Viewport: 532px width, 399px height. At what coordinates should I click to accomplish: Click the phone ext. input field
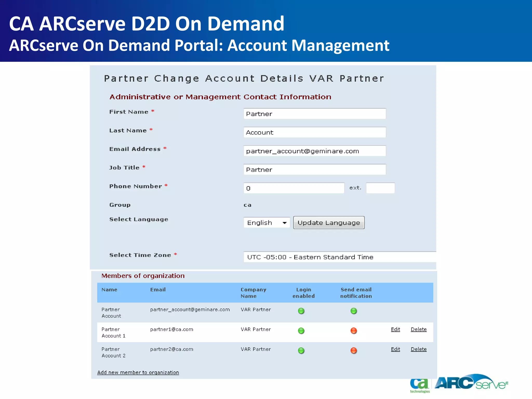pos(380,188)
